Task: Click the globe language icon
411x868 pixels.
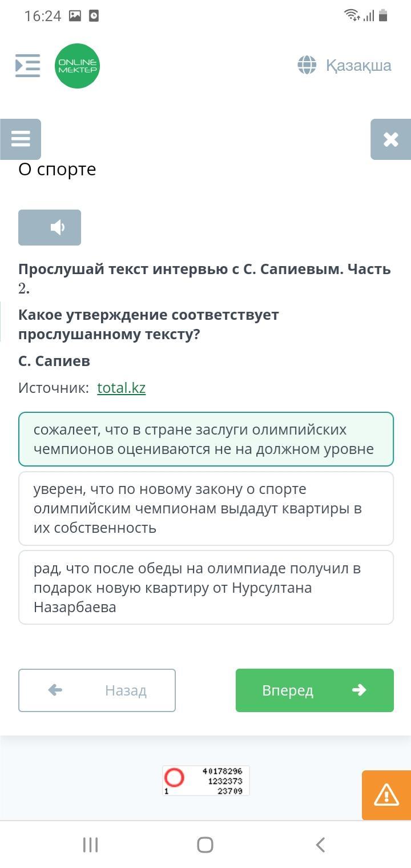Action: pyautogui.click(x=307, y=65)
